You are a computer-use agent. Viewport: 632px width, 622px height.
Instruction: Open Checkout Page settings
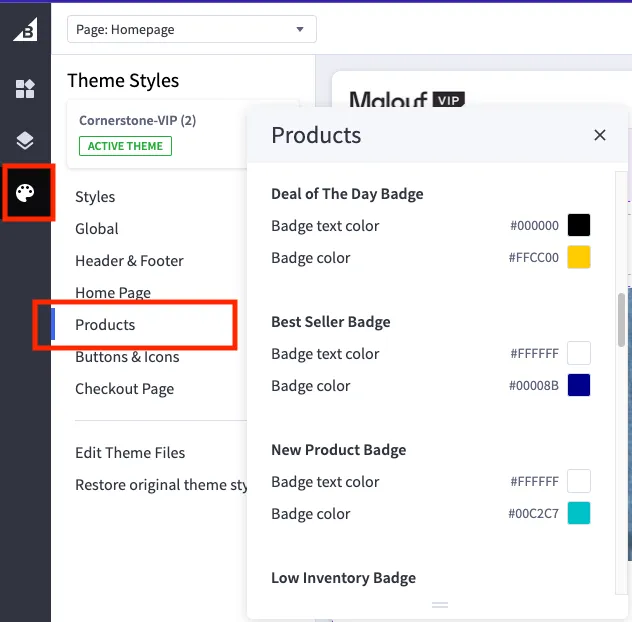coord(124,389)
